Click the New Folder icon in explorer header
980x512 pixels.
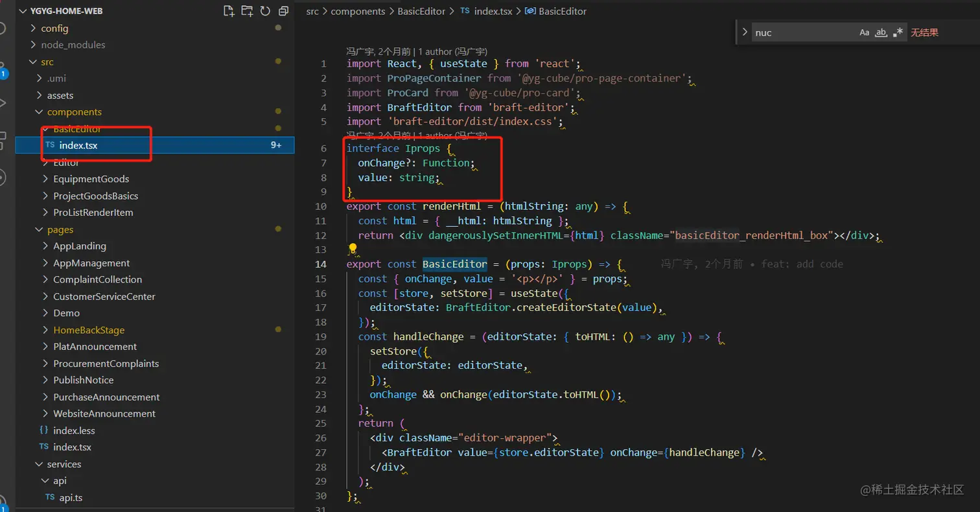tap(247, 11)
